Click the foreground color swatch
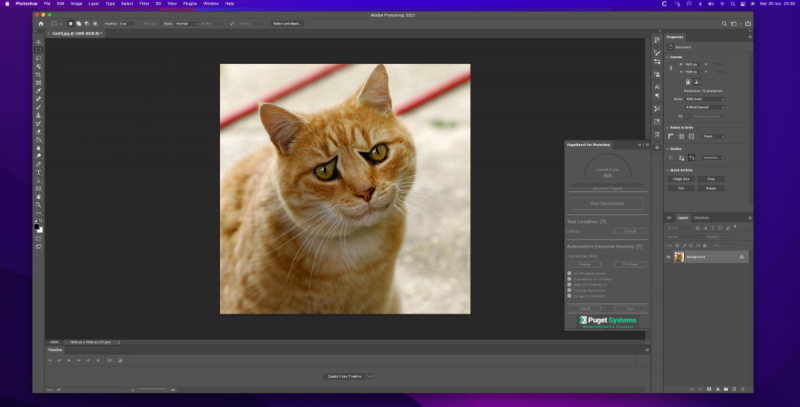 [37, 226]
